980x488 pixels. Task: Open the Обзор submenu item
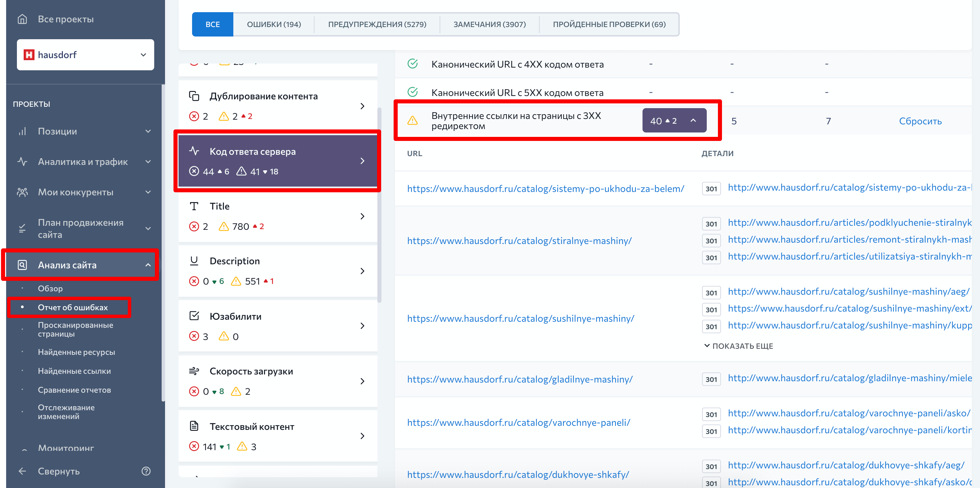point(50,289)
